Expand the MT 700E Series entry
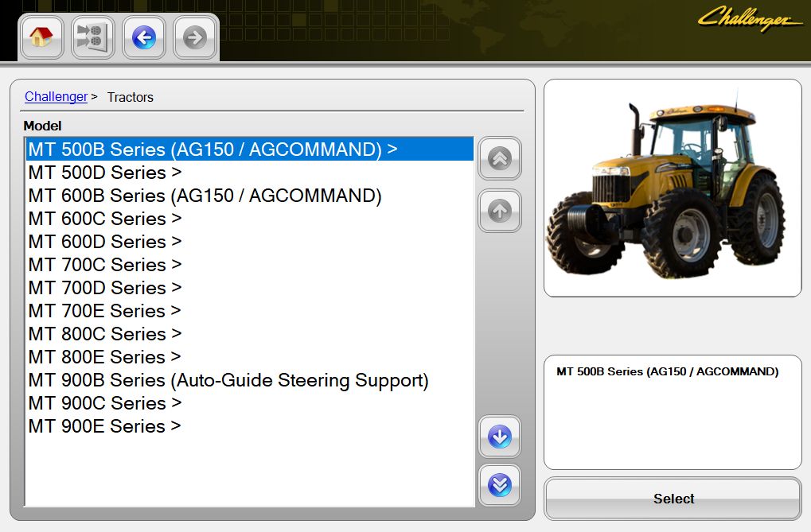 (x=104, y=310)
